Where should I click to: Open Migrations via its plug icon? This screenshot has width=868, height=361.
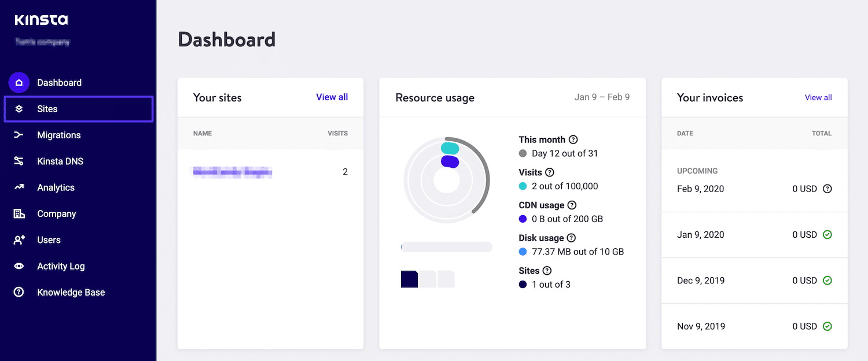point(19,135)
